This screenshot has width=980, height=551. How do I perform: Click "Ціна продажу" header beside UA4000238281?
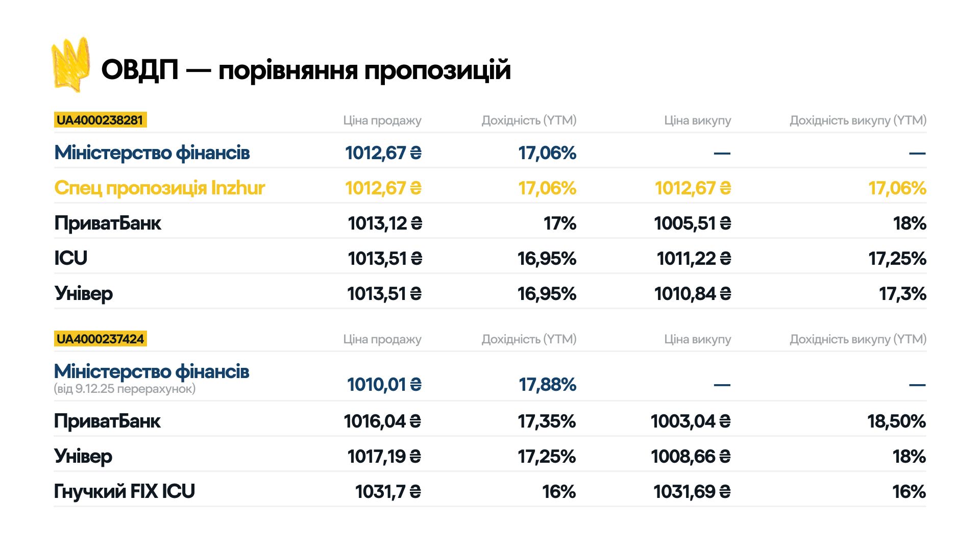(x=382, y=120)
